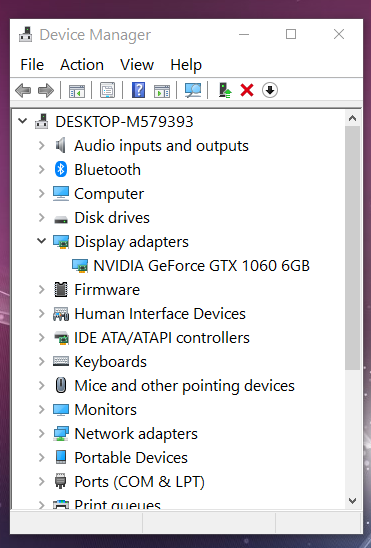The image size is (371, 548).
Task: Select the Mice and other pointing devices icon
Action: click(61, 385)
